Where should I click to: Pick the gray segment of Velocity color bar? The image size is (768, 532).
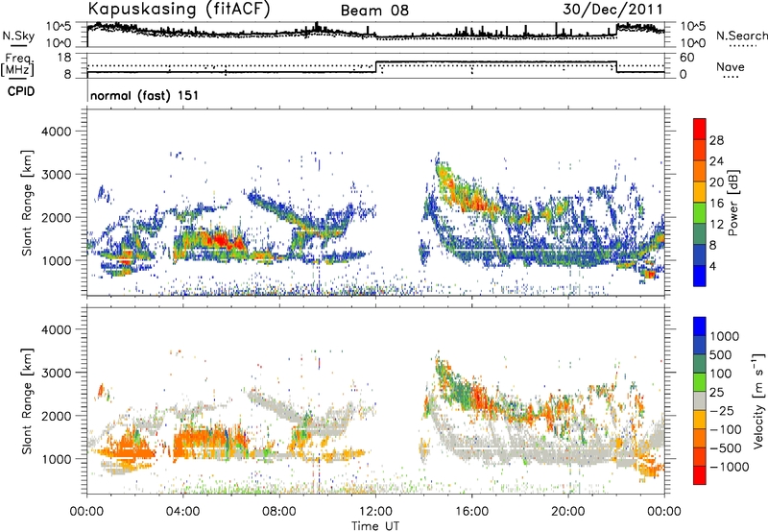pyautogui.click(x=700, y=400)
